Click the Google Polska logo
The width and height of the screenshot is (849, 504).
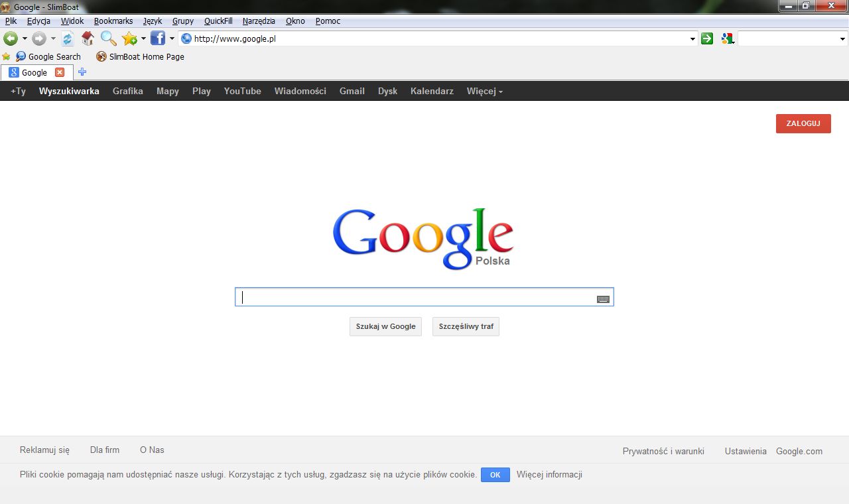click(x=423, y=239)
